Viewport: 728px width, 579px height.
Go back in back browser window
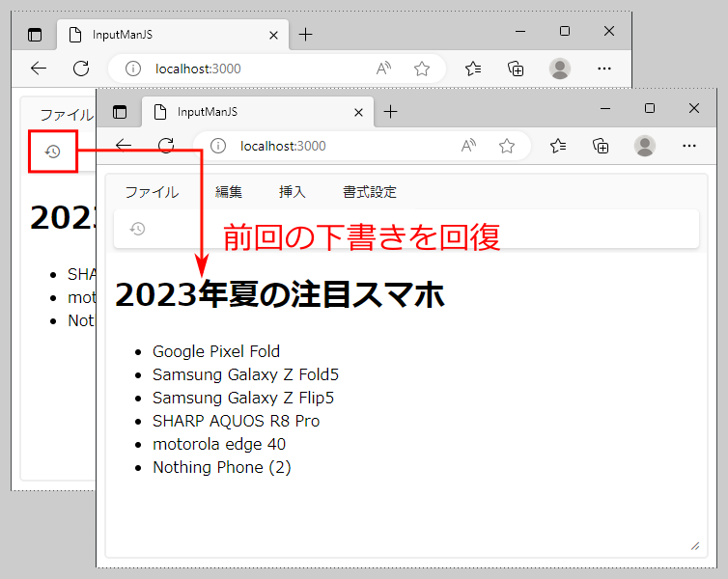39,69
